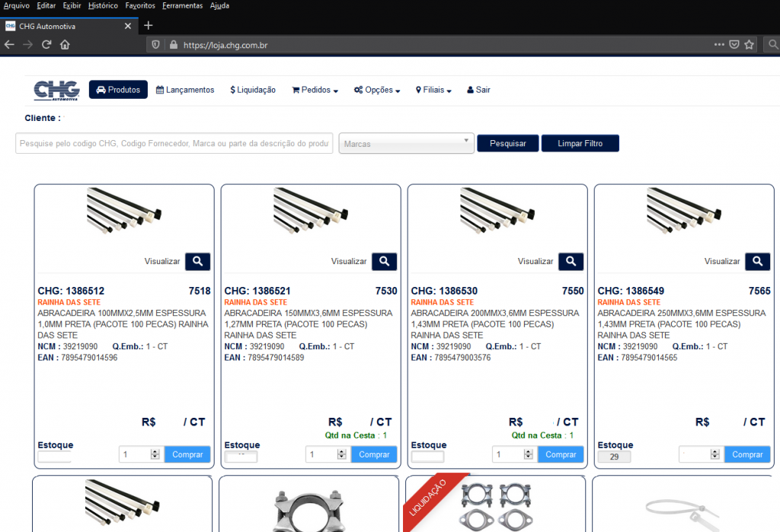Screen dimensions: 780x532
Task: Click the cable ties image of product 1386530
Action: click(497, 210)
